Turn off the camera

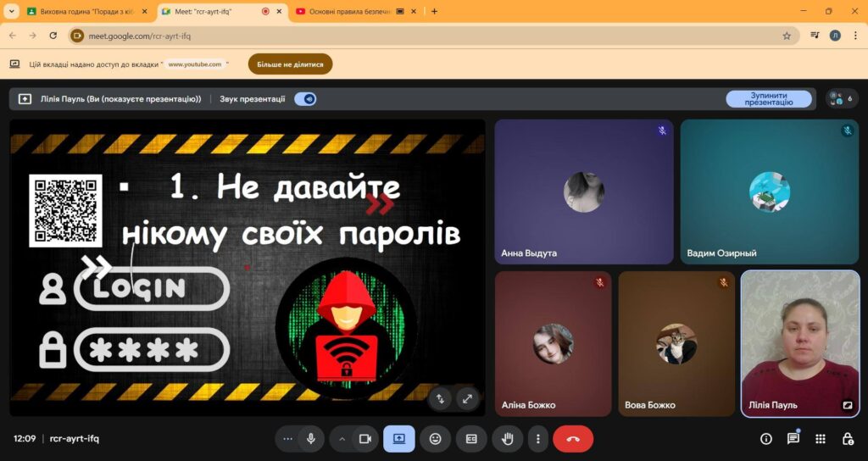click(365, 439)
